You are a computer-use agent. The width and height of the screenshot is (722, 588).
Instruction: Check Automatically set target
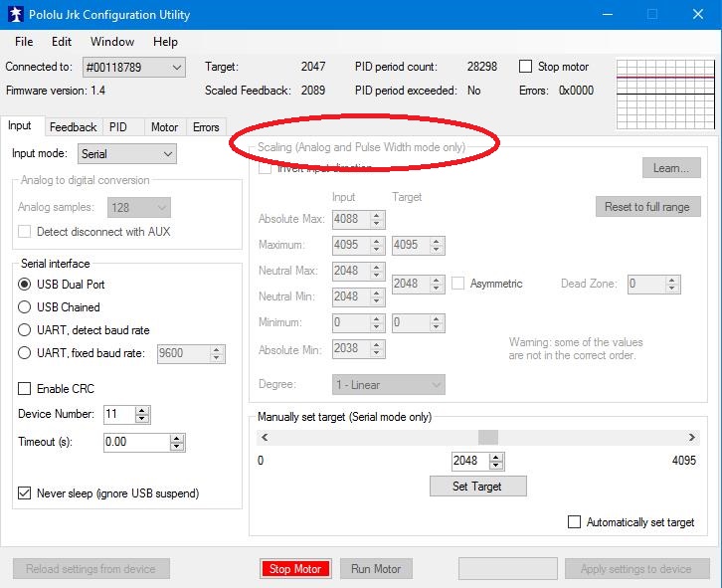(574, 522)
